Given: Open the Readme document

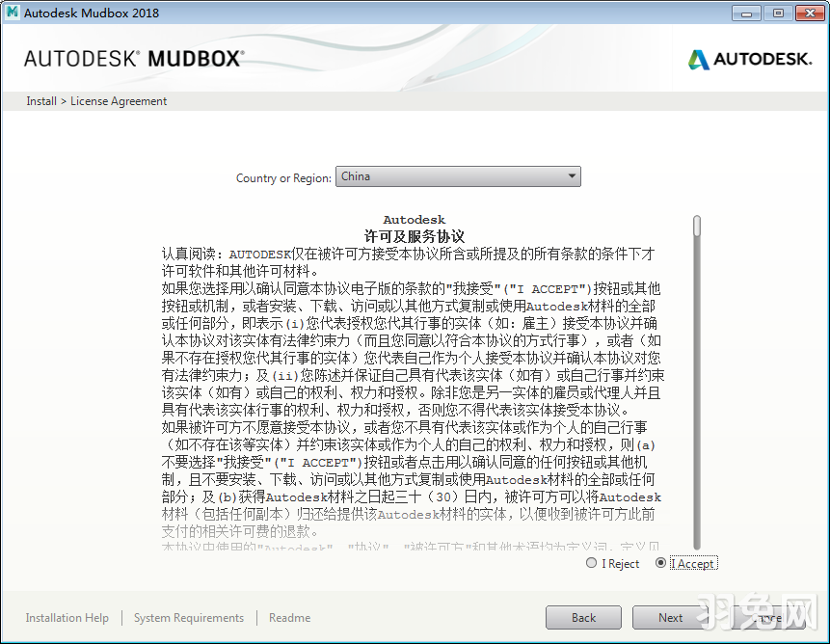Looking at the screenshot, I should [x=289, y=617].
